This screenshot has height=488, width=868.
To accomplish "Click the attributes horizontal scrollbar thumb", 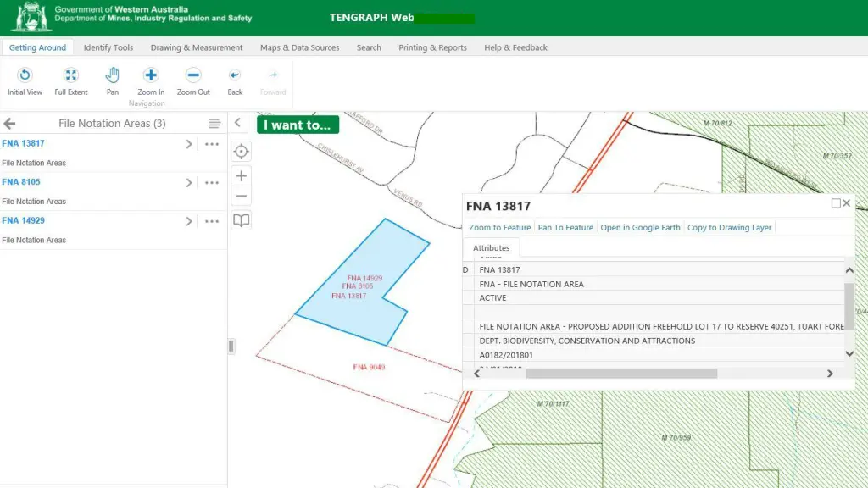I will [621, 374].
